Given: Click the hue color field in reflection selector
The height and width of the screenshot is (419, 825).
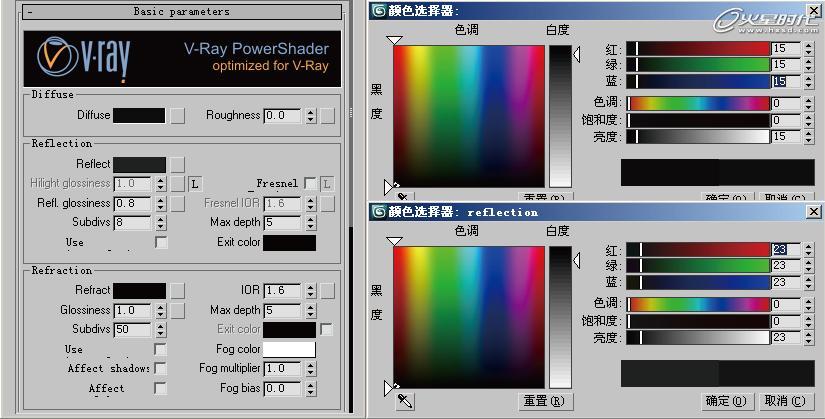Looking at the screenshot, I should point(469,317).
